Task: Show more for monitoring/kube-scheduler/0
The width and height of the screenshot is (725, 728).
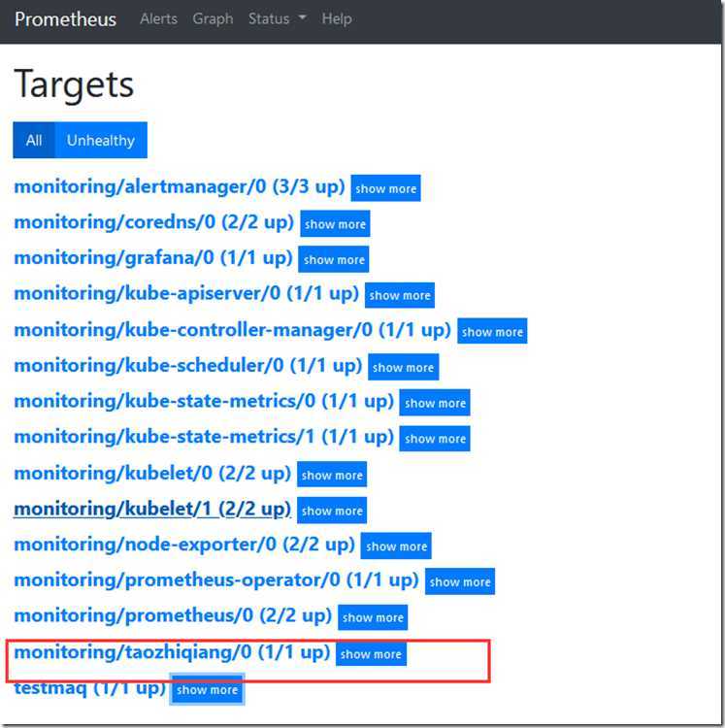Action: click(x=403, y=367)
